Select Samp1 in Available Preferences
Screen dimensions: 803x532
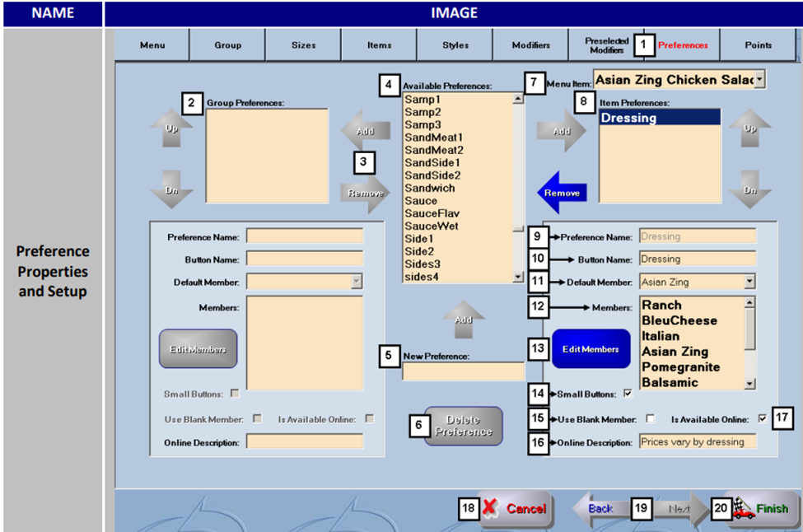coord(458,100)
